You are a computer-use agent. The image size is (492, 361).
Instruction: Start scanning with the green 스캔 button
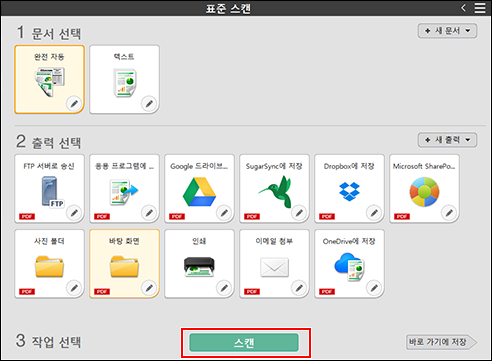[x=244, y=343]
